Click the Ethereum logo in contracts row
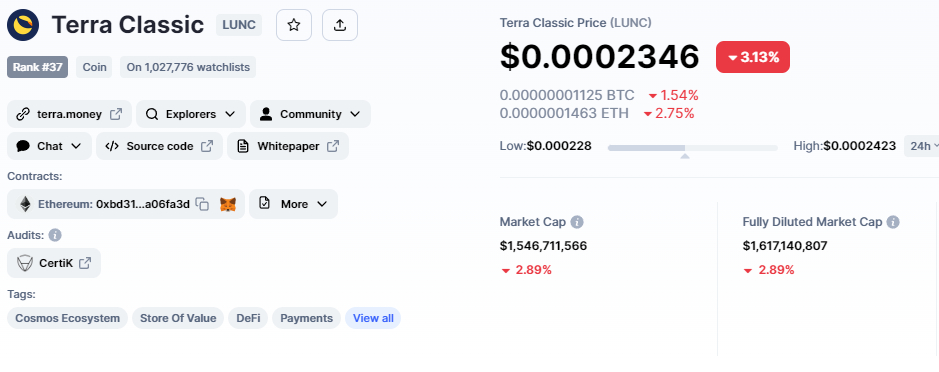939x372 pixels. [x=25, y=204]
